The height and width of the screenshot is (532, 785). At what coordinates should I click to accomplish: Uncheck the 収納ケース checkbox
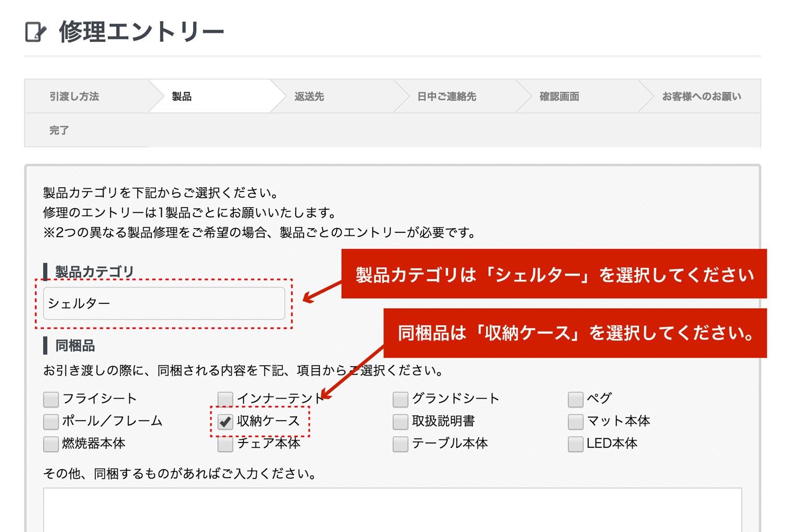[x=226, y=422]
